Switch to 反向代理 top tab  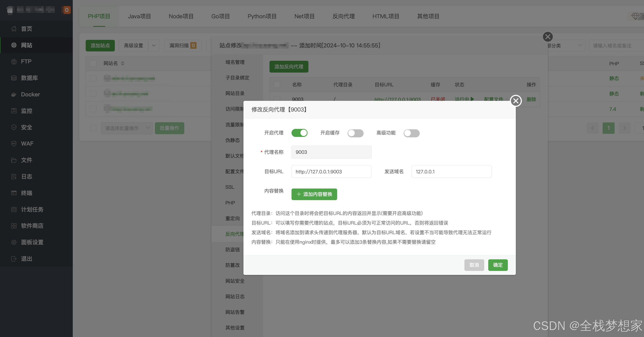[344, 16]
